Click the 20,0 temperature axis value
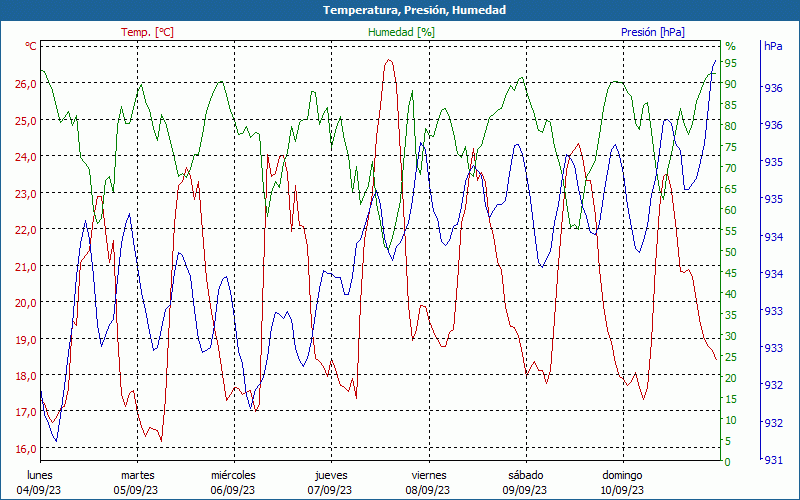Viewport: 800px width, 500px height. coord(26,303)
